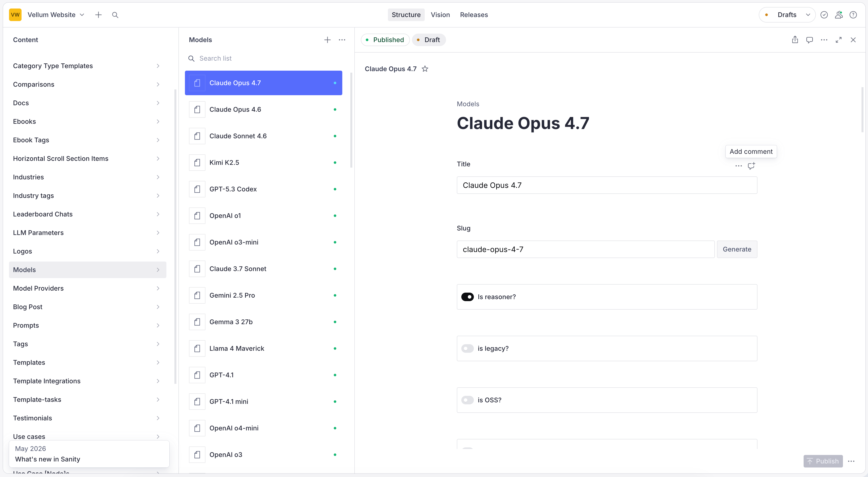Expand the LLM Parameters content type
Image resolution: width=868 pixels, height=477 pixels.
coord(88,233)
